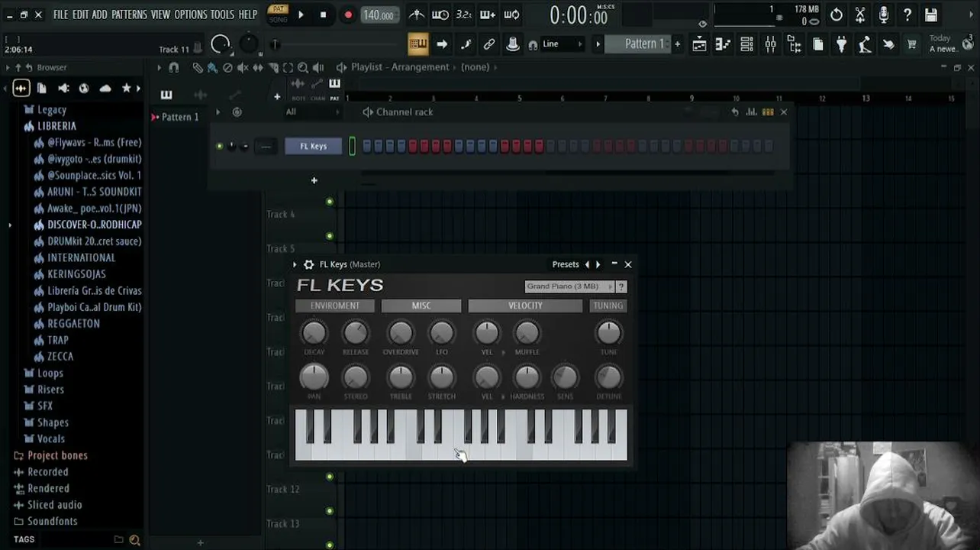Open the Mixer view icon
The height and width of the screenshot is (550, 980).
pyautogui.click(x=770, y=44)
